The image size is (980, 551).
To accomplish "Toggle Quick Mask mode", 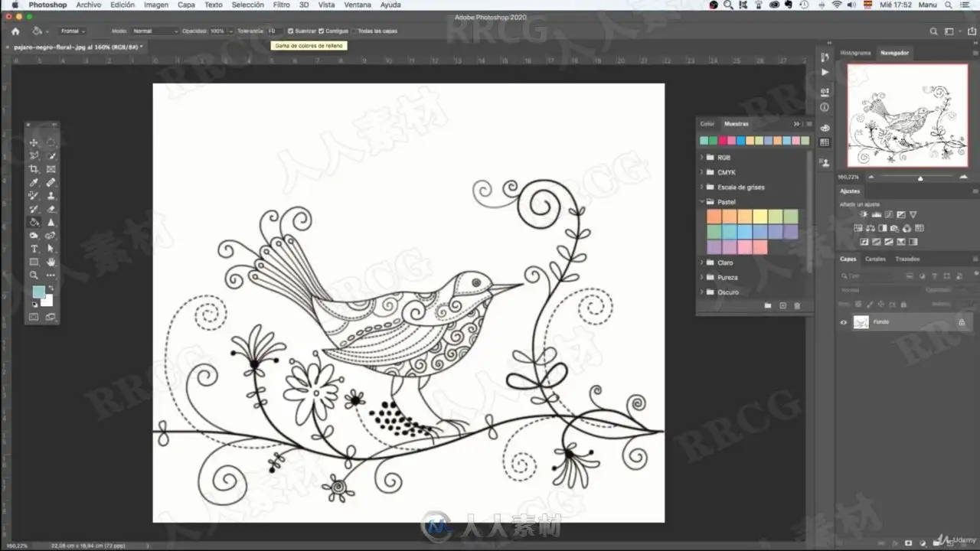I will click(x=34, y=317).
